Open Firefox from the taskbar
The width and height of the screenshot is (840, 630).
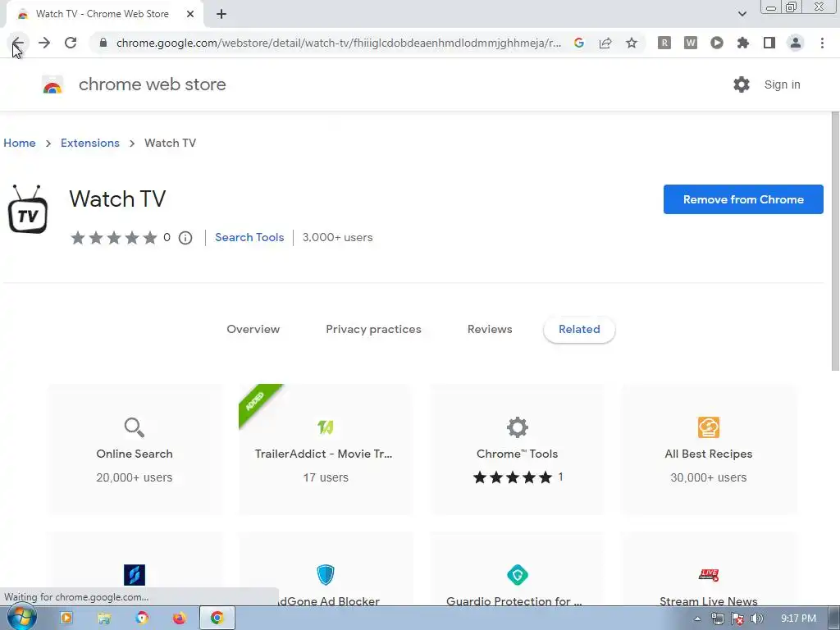[180, 619]
